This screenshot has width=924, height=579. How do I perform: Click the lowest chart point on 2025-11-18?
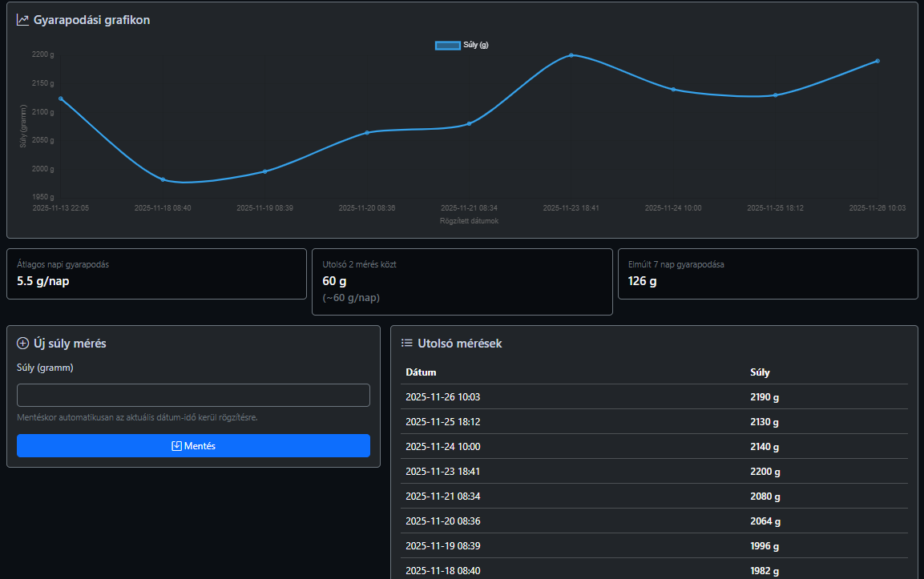(163, 179)
